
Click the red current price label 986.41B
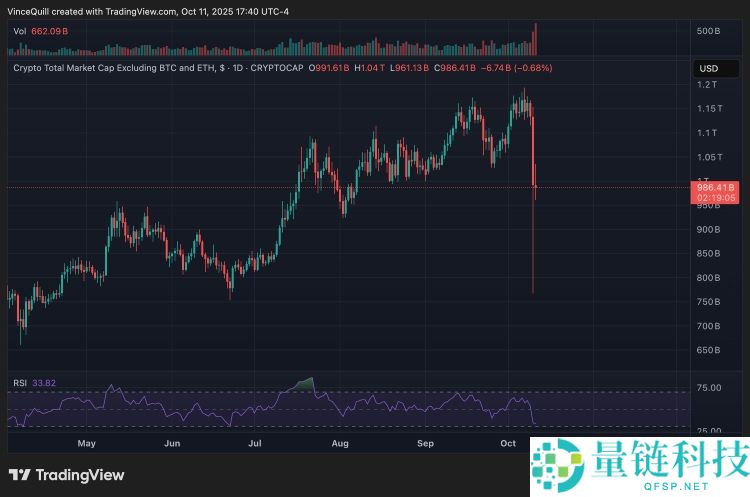(x=714, y=187)
